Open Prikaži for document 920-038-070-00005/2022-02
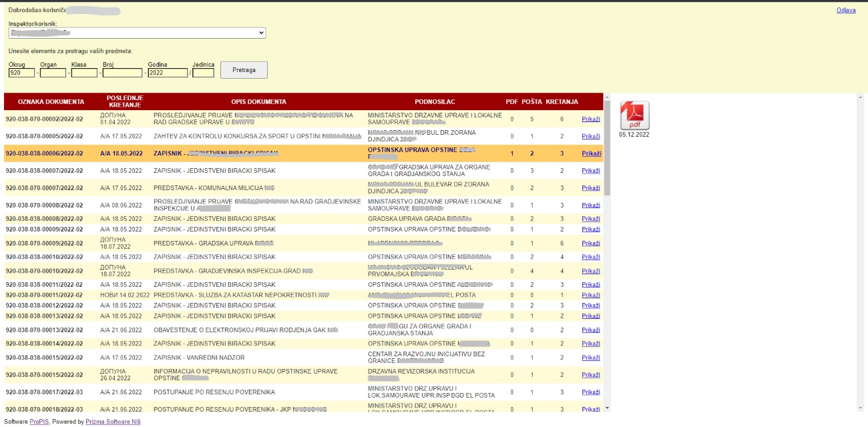Image resolution: width=868 pixels, height=427 pixels. [591, 136]
